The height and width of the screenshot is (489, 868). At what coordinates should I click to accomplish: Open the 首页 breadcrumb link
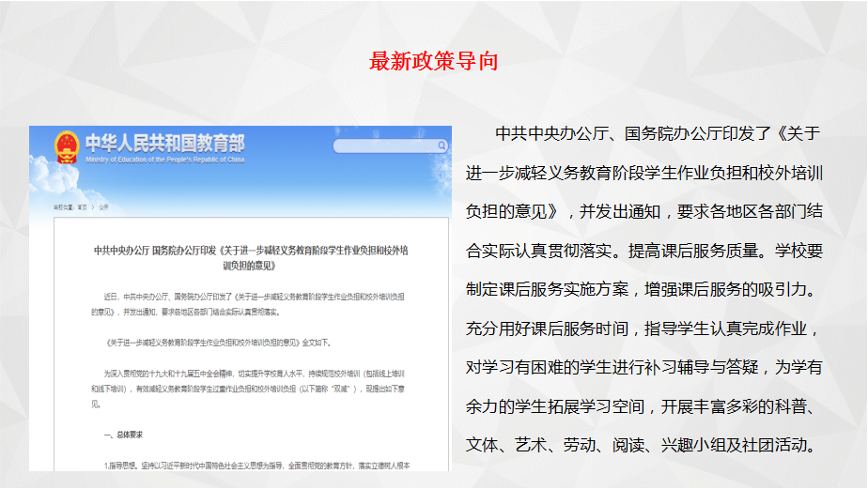point(82,206)
